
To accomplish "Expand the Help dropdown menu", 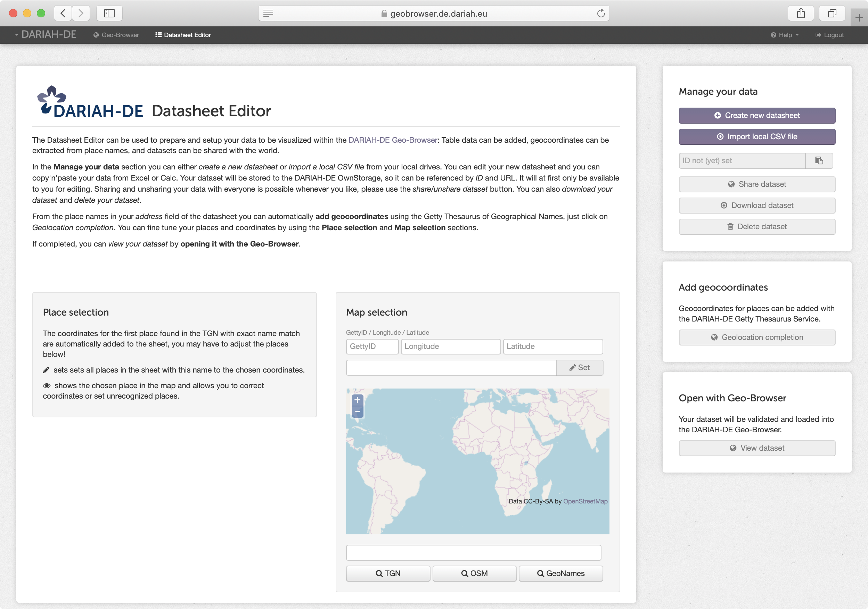I will click(x=785, y=35).
